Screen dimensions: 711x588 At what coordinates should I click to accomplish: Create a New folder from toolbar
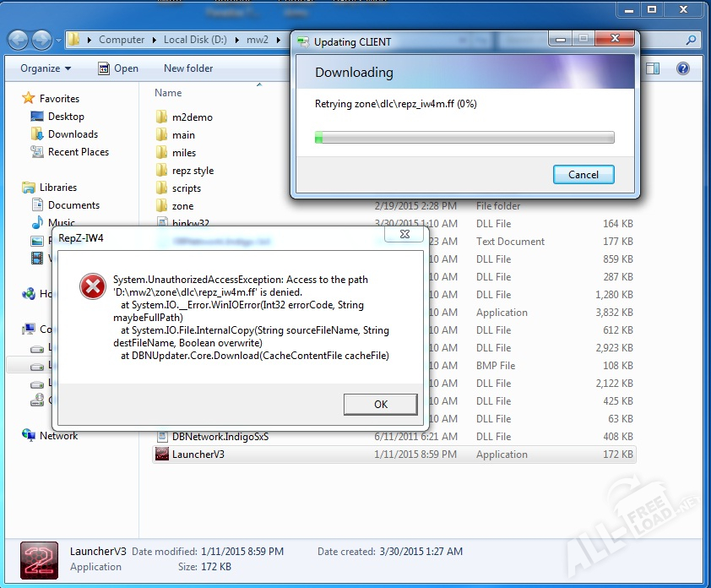click(x=188, y=68)
